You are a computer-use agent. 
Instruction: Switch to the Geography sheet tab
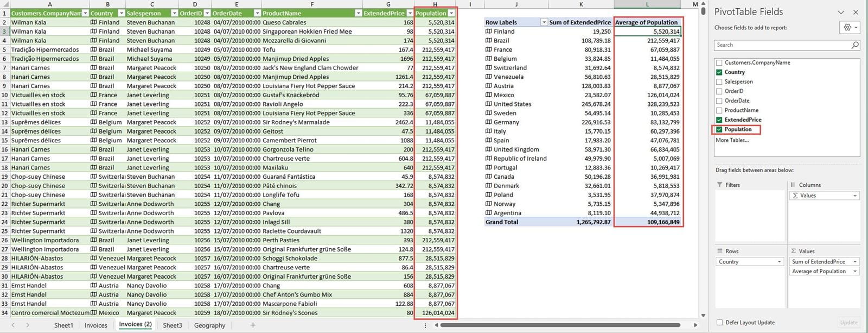(x=209, y=325)
